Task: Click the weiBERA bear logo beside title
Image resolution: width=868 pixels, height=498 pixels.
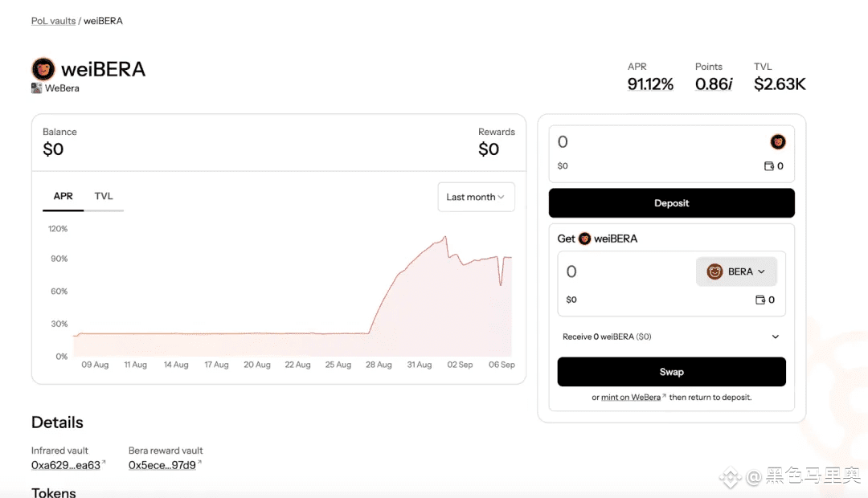Action: tap(43, 69)
